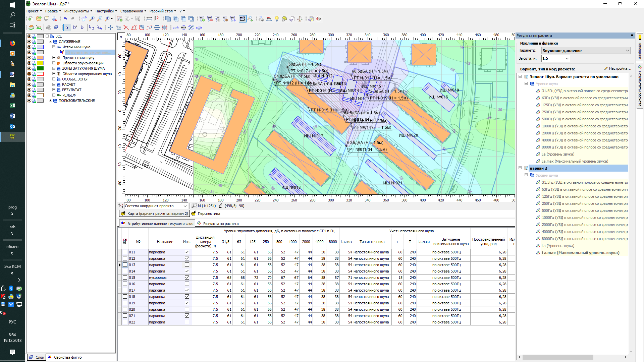The image size is (644, 362).
Task: Open Firefox from the taskbar
Action: point(12,43)
